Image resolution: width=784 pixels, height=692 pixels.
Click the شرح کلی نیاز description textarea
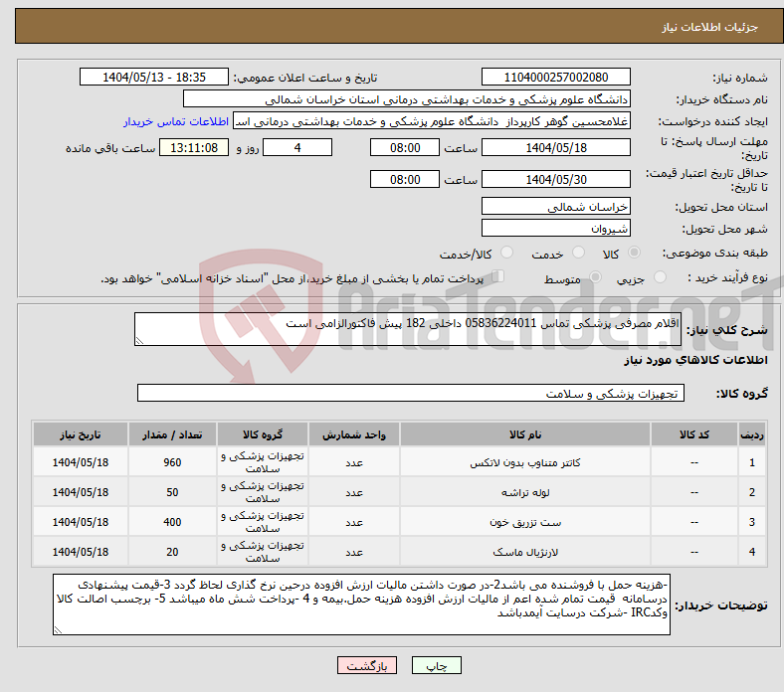(x=408, y=329)
